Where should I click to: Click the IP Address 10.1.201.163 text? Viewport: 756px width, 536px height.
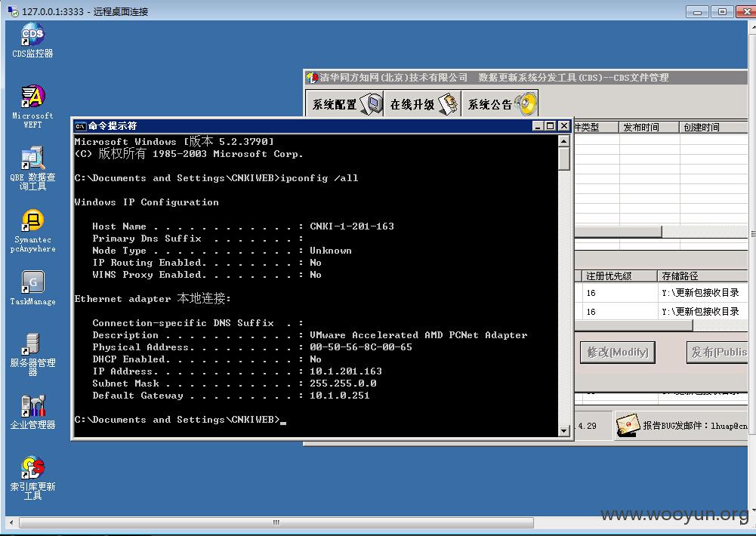(x=346, y=371)
